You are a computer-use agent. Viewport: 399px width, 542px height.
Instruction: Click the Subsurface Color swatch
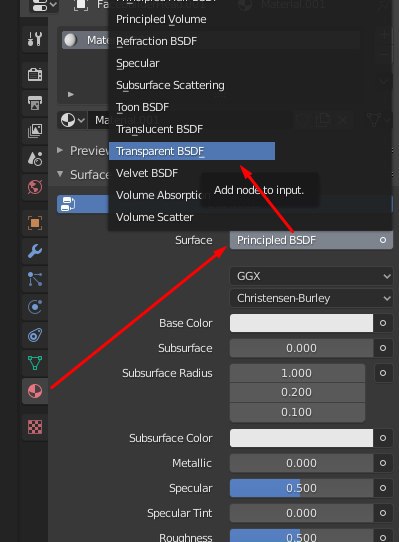301,438
